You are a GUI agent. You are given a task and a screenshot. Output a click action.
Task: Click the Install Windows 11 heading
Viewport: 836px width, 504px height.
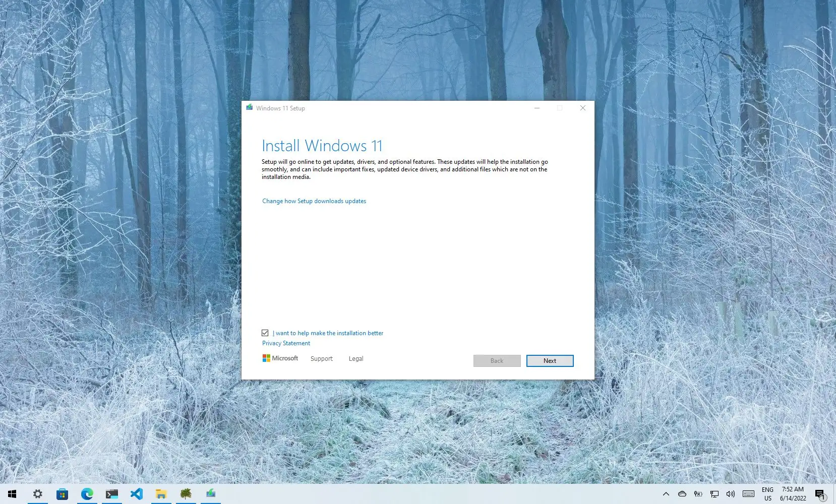point(322,146)
